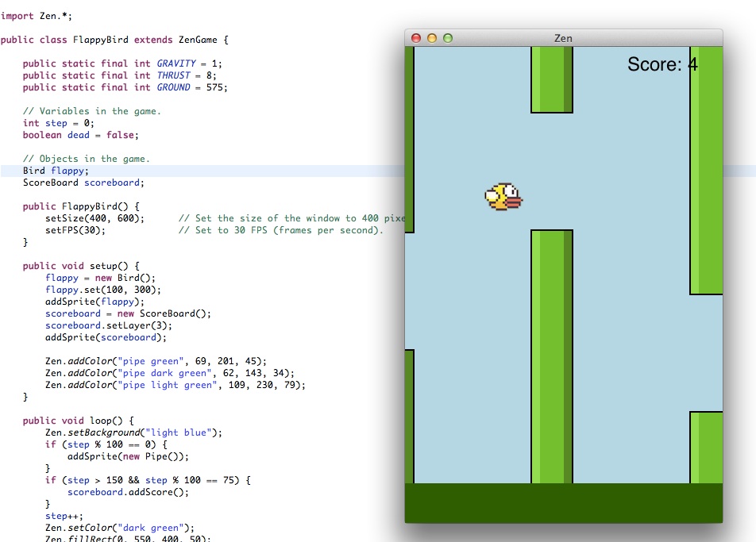Click the 'scoreboard = new ScoreBoard();' line
Screen dimensions: 756x542
point(129,313)
